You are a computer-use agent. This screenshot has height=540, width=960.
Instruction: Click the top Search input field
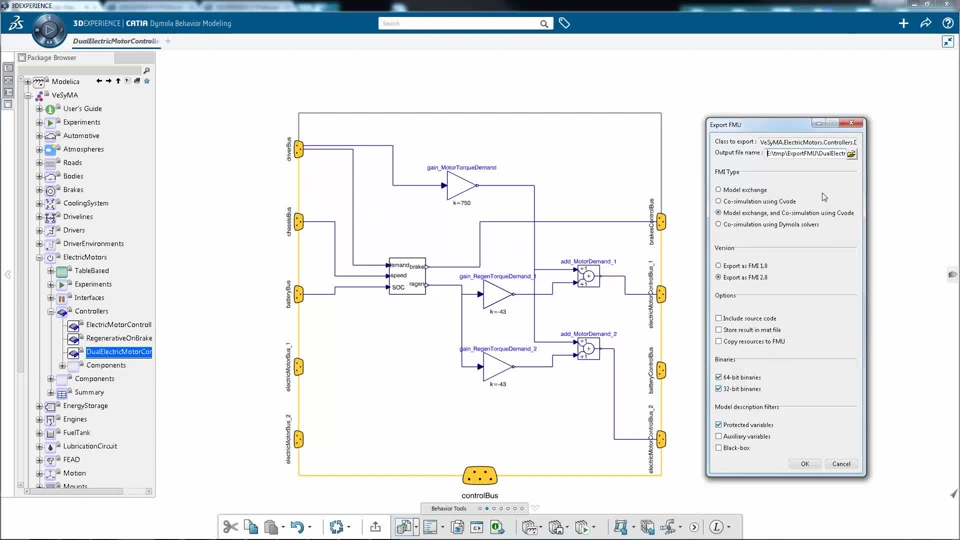[x=459, y=23]
